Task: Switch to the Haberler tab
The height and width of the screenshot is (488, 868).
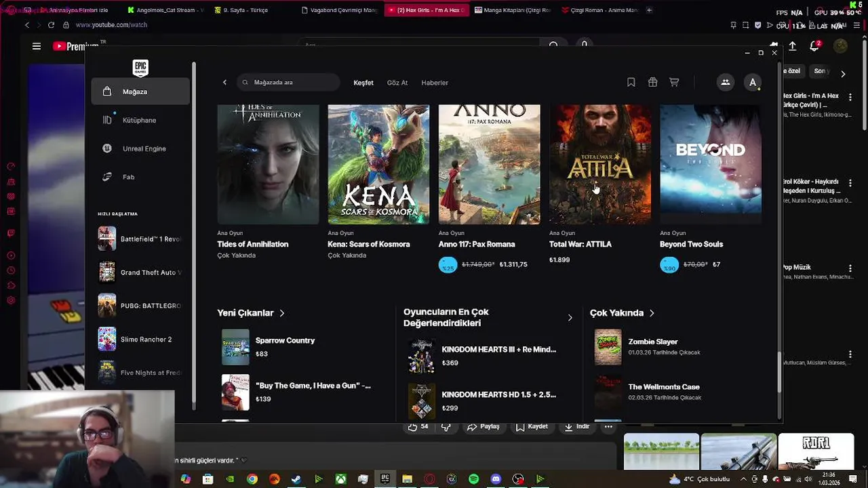Action: pyautogui.click(x=435, y=83)
